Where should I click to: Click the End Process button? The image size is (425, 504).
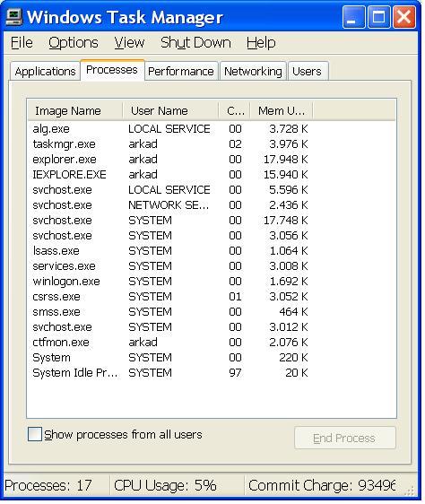[344, 438]
